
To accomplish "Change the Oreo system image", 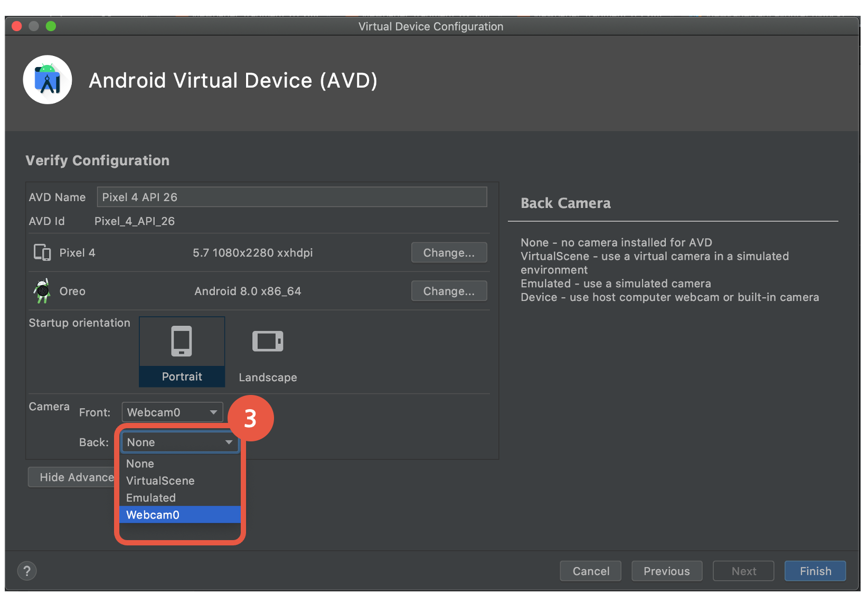I will (449, 291).
